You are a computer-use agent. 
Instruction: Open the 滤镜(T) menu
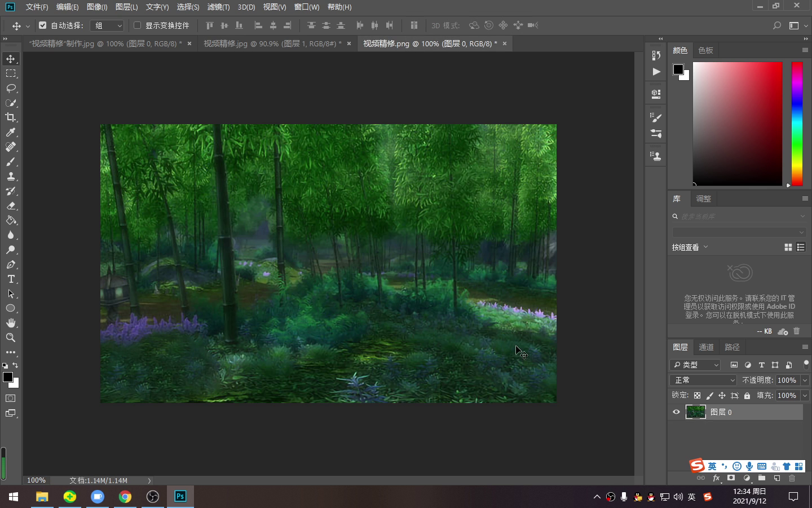(x=218, y=7)
